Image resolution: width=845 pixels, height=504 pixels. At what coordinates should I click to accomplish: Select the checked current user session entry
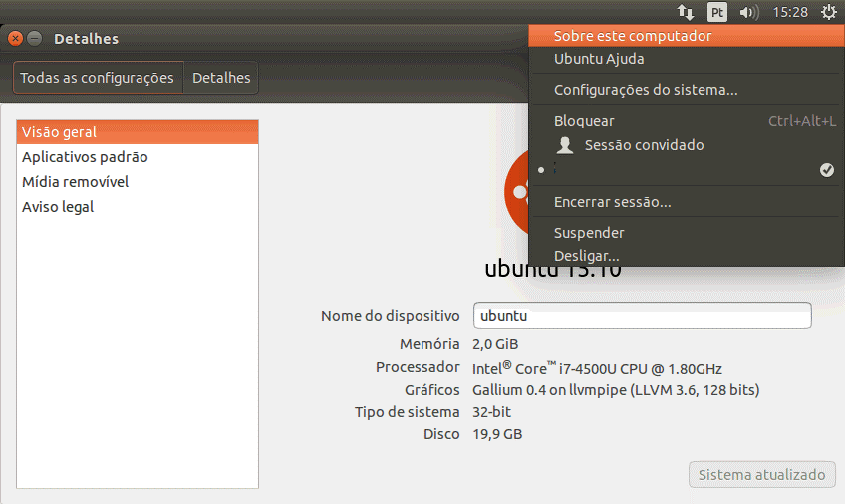pos(688,171)
